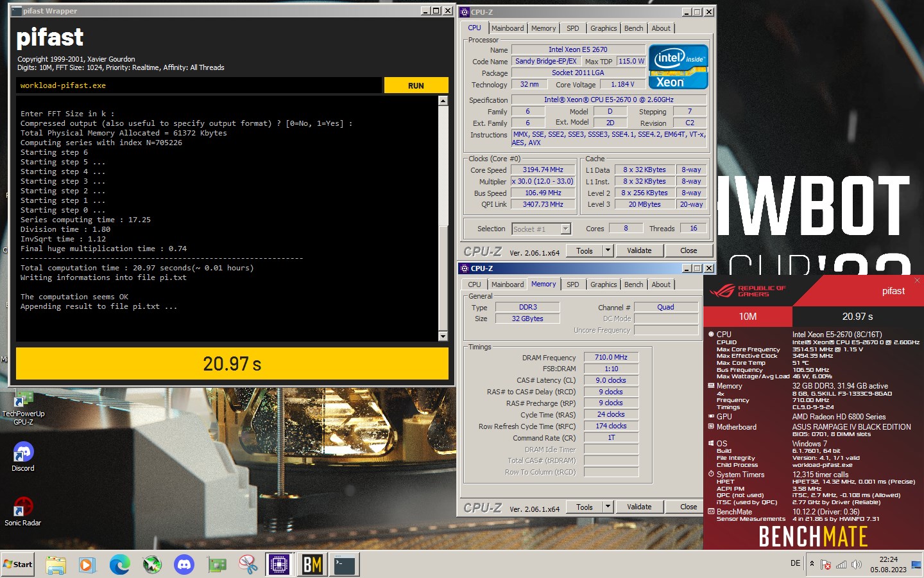Click the Action Center flag tray icon
The image size is (924, 578).
click(x=826, y=565)
